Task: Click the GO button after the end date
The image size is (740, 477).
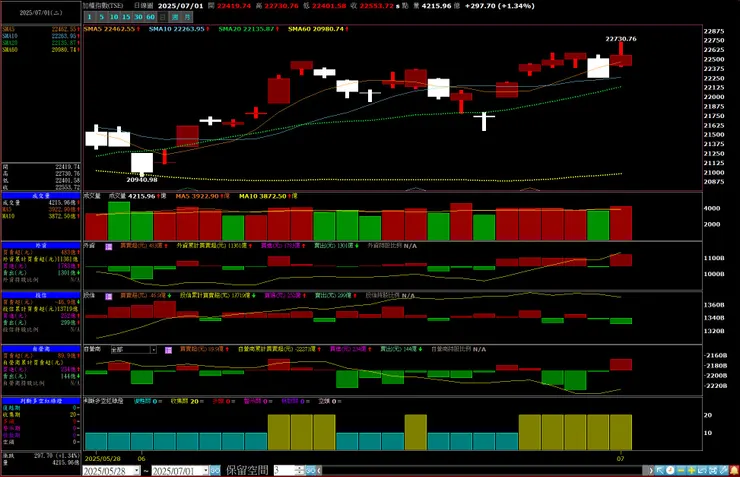Action: [x=215, y=470]
